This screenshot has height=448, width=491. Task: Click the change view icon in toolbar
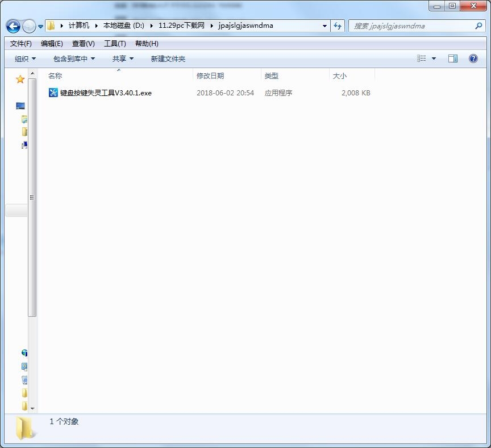coord(422,58)
